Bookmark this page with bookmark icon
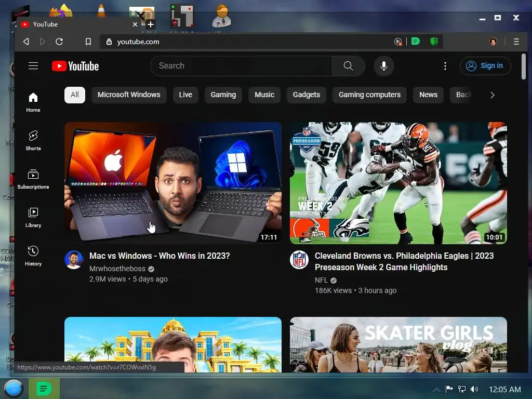The image size is (532, 399). [88, 42]
